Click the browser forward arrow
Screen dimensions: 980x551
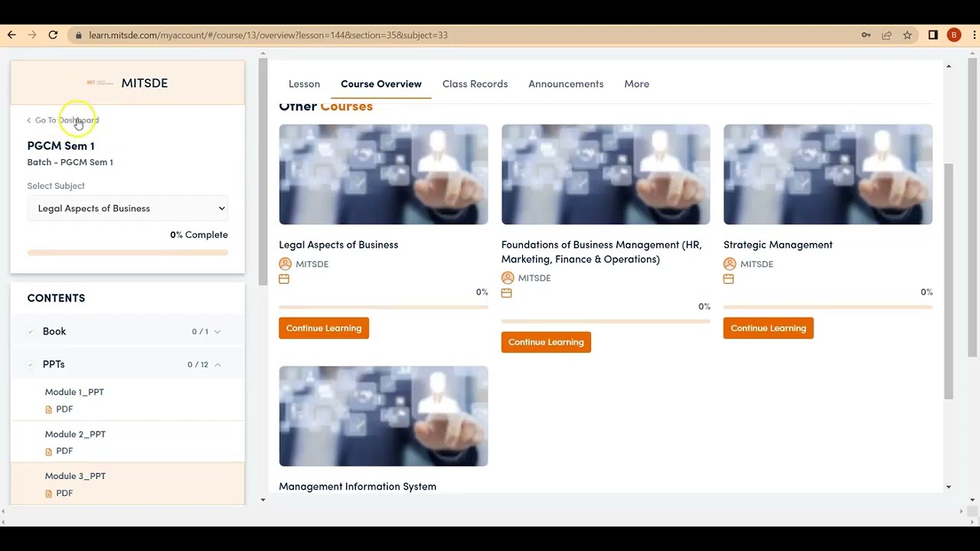[x=32, y=34]
